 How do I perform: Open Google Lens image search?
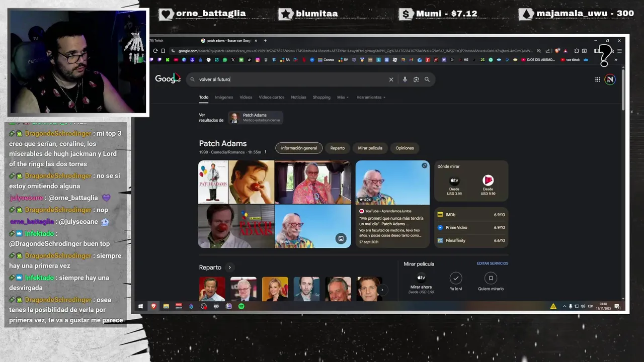pyautogui.click(x=416, y=79)
